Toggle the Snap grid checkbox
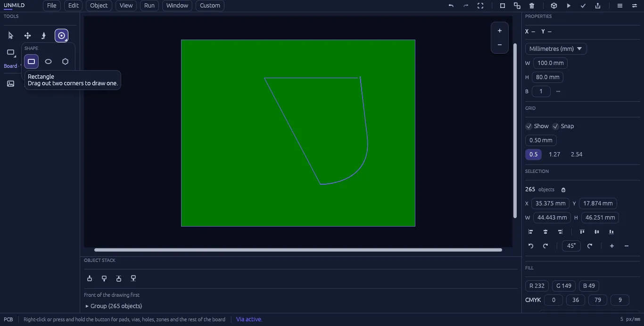 pos(555,126)
